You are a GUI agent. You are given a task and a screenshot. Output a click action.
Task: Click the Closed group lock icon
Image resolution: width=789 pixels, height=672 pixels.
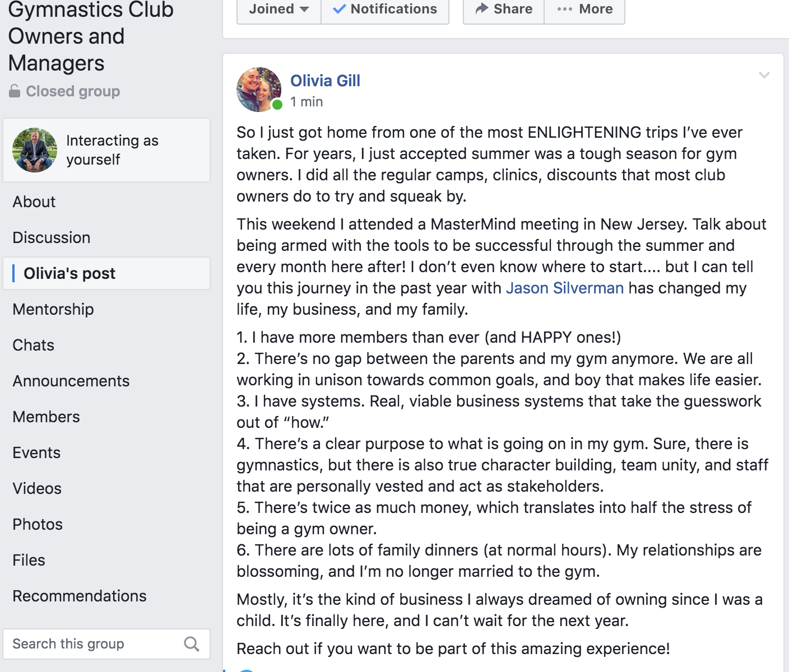[x=15, y=91]
